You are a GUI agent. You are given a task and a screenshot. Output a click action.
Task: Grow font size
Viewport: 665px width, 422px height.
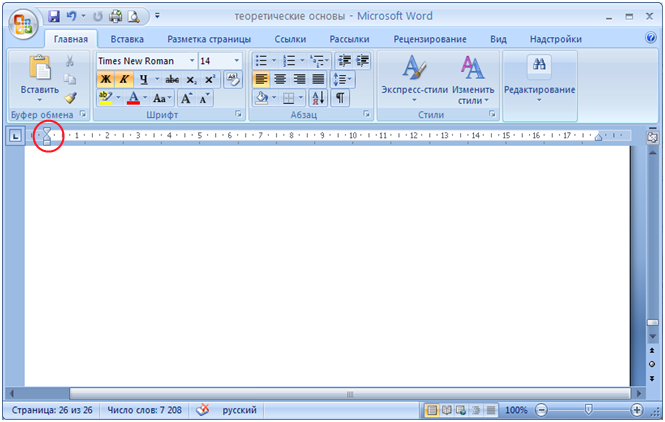click(x=186, y=98)
